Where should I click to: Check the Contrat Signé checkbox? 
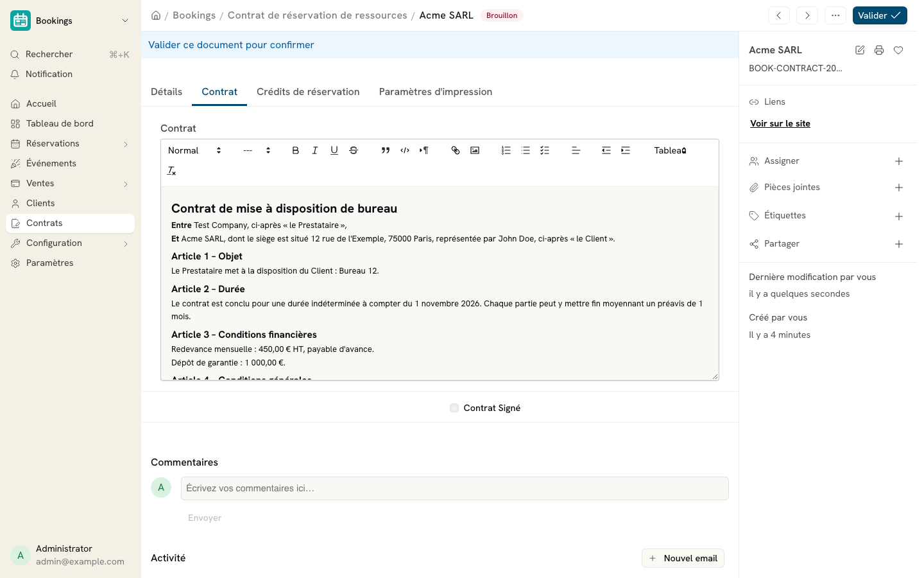pos(454,408)
